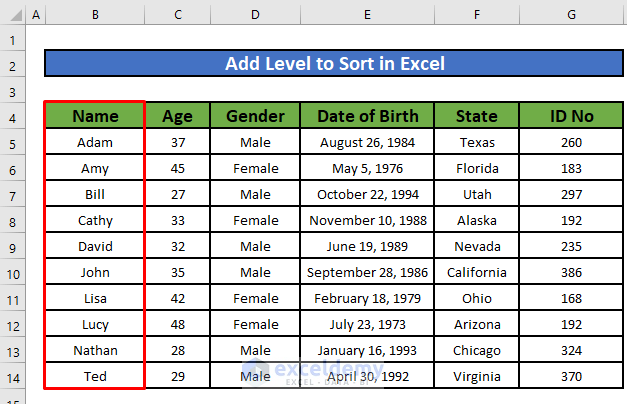Select row 4 header
The image size is (627, 404).
(12, 116)
